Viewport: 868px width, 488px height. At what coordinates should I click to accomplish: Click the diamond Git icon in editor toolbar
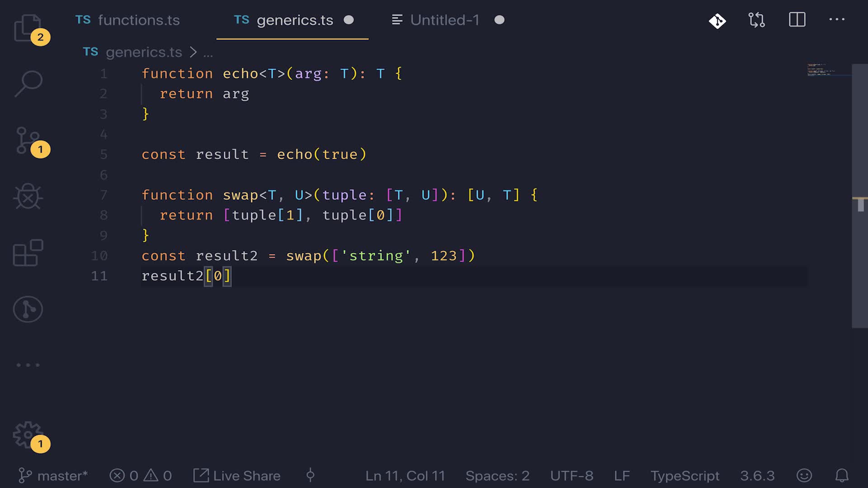pos(717,20)
